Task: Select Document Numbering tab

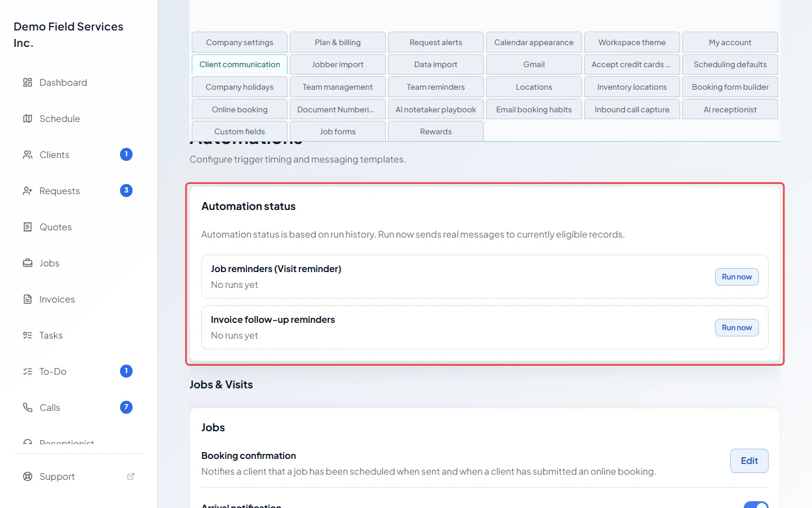Action: pos(338,110)
